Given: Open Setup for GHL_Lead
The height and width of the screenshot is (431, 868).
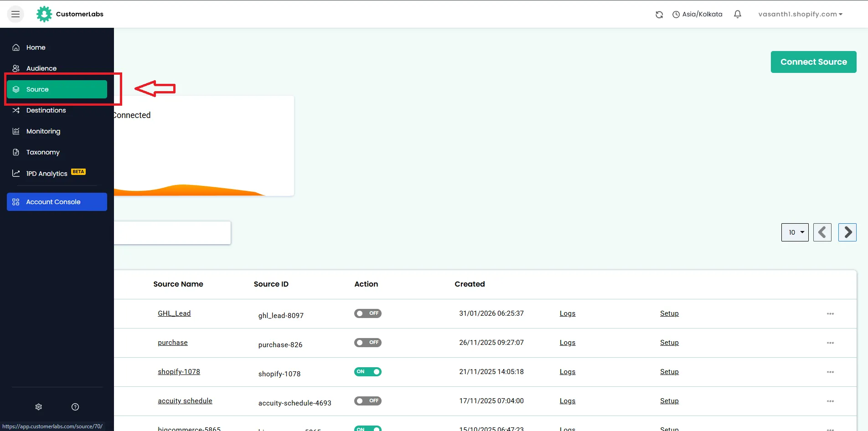Looking at the screenshot, I should click(x=669, y=313).
